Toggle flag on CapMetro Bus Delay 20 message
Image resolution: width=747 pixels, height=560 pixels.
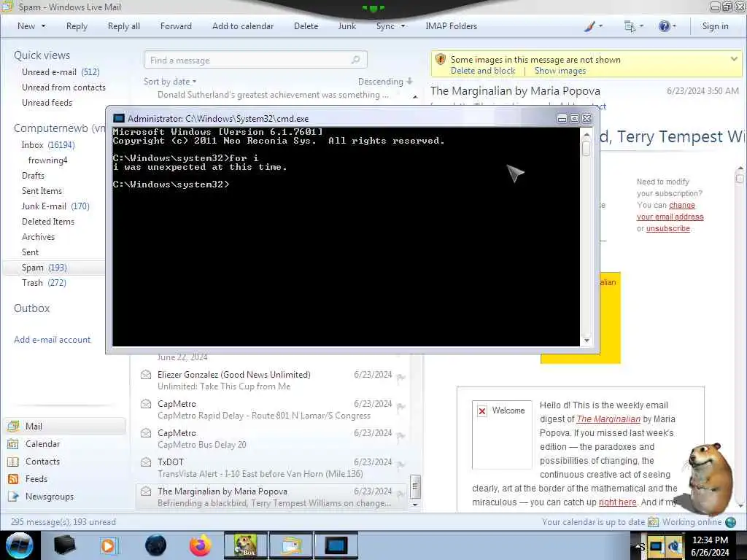(401, 436)
